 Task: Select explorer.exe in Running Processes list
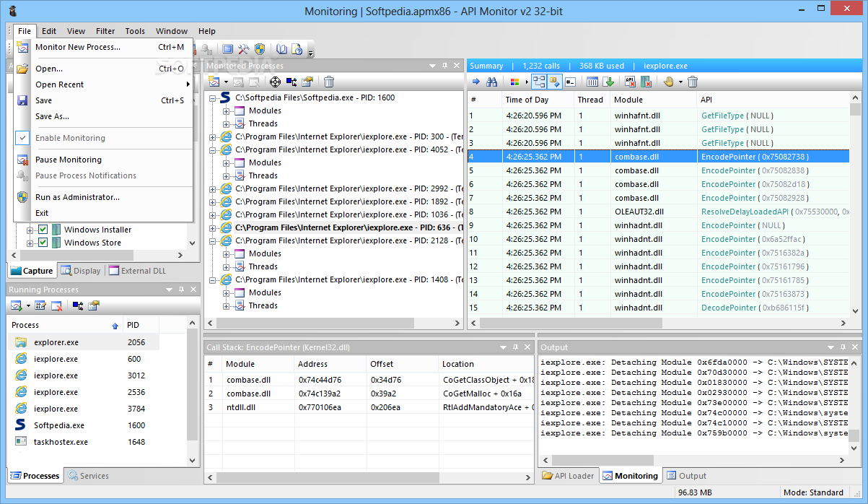tap(84, 342)
